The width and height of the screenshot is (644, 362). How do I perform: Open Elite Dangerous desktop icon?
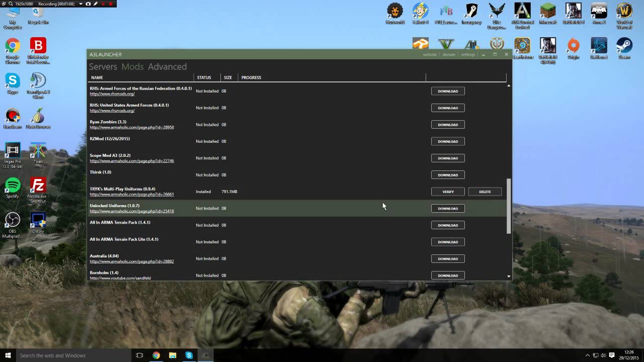(x=497, y=16)
